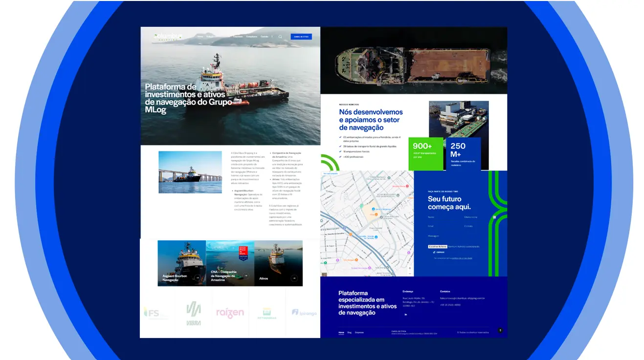Open the Ativos image card
Screen dimensions: 644x360
[x=278, y=263]
